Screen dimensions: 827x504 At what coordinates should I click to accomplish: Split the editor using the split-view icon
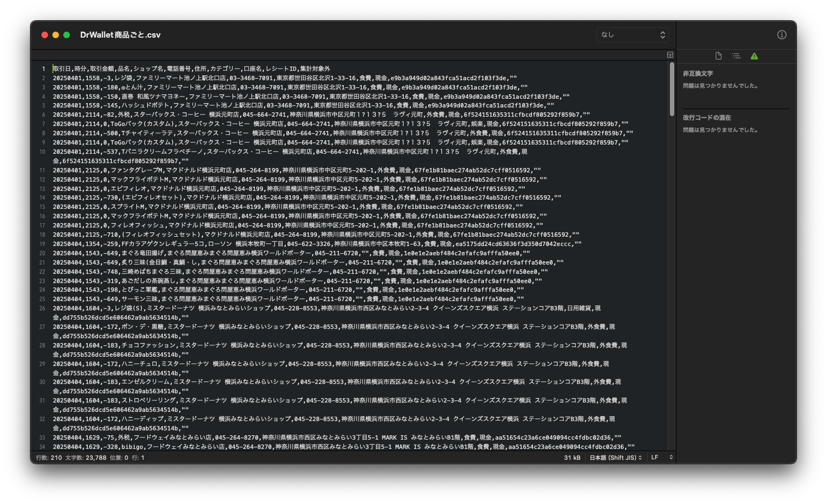[x=669, y=55]
